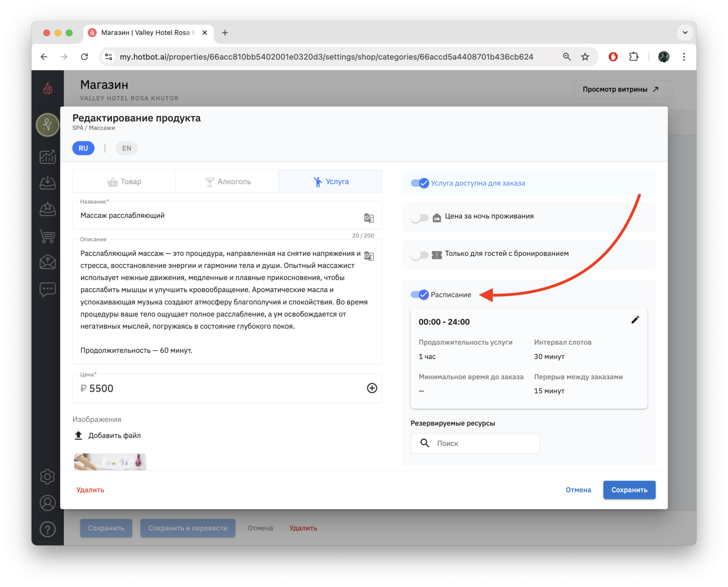This screenshot has height=587, width=728.
Task: Click the browser back arrow
Action: 44,57
